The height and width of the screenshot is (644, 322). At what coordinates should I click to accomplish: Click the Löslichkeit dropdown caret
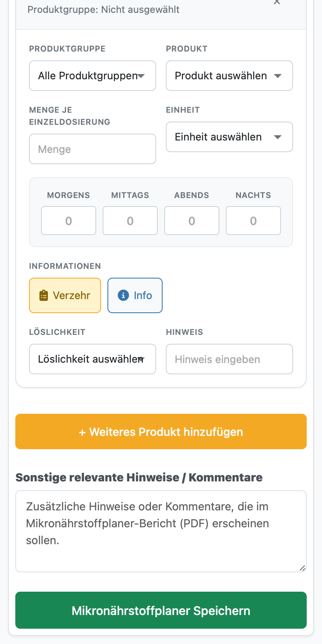(141, 359)
